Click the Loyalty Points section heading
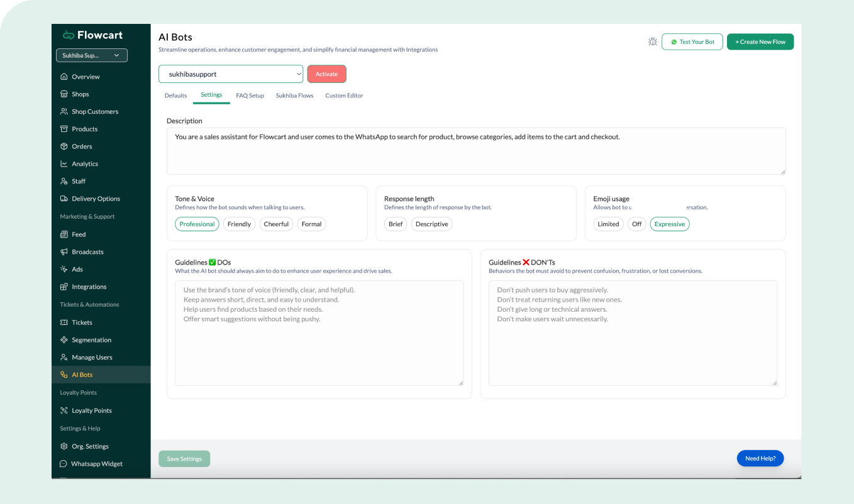Image resolution: width=854 pixels, height=504 pixels. [79, 393]
